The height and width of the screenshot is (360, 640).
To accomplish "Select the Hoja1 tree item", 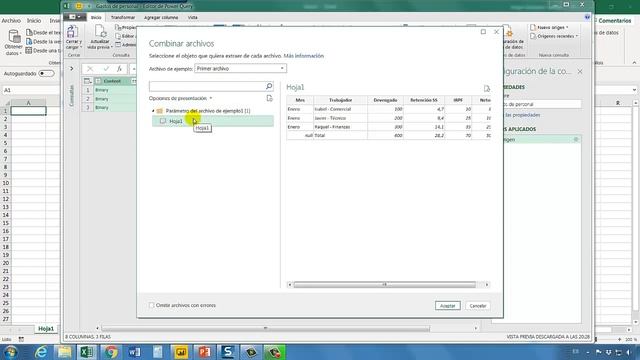I will point(213,121).
